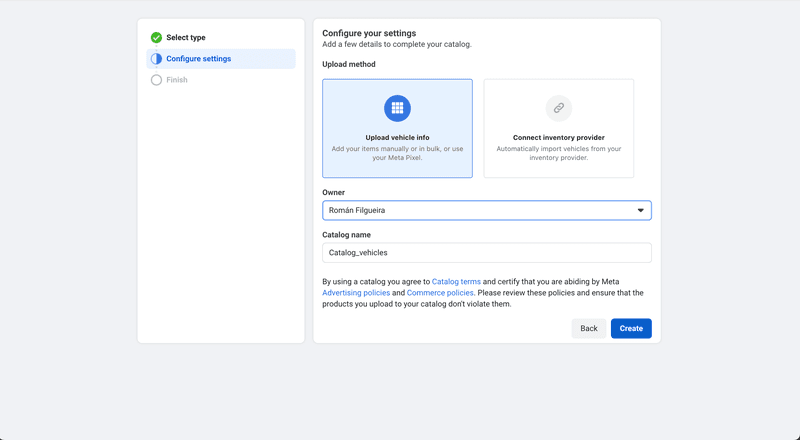The image size is (800, 440).
Task: Click the Upload method label
Action: pos(349,64)
